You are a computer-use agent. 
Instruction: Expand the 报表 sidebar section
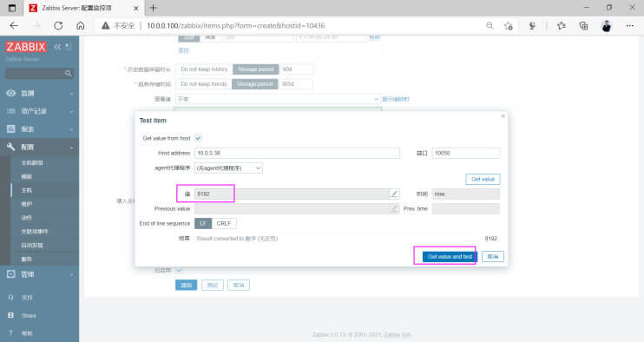[x=71, y=129]
